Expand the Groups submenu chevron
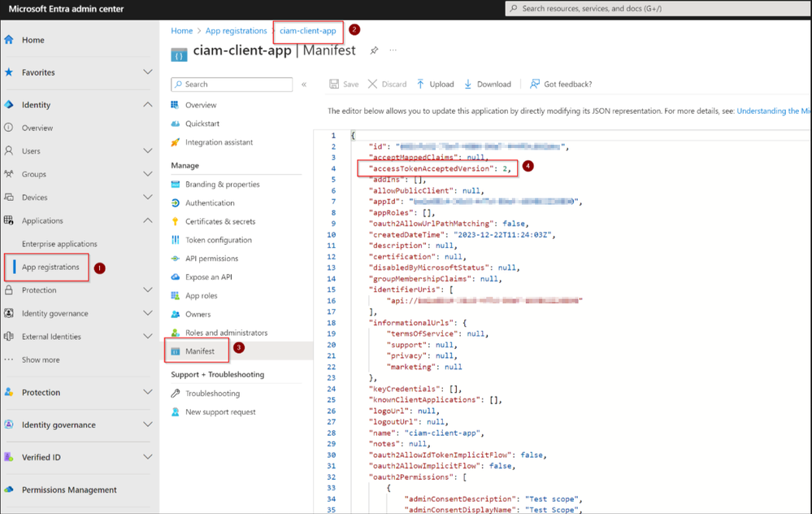Viewport: 812px width, 514px height. [148, 174]
